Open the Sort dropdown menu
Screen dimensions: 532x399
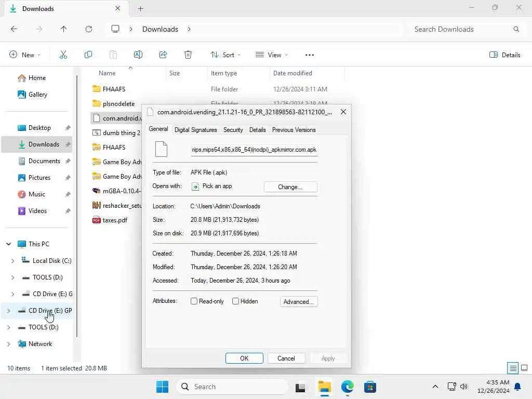point(225,55)
